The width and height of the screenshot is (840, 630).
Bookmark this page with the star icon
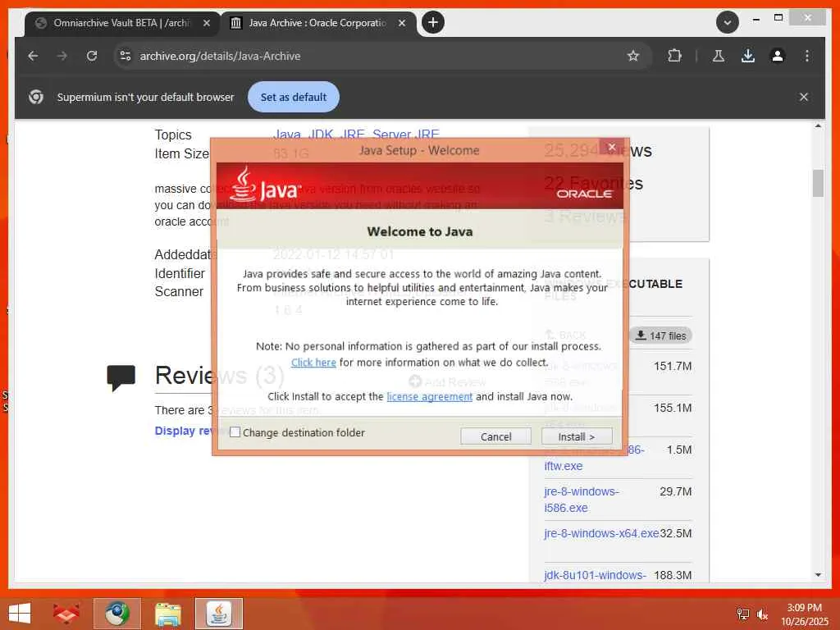[x=633, y=56]
